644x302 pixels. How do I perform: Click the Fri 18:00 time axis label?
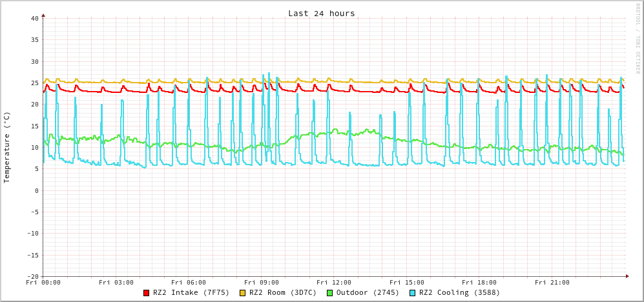(479, 283)
